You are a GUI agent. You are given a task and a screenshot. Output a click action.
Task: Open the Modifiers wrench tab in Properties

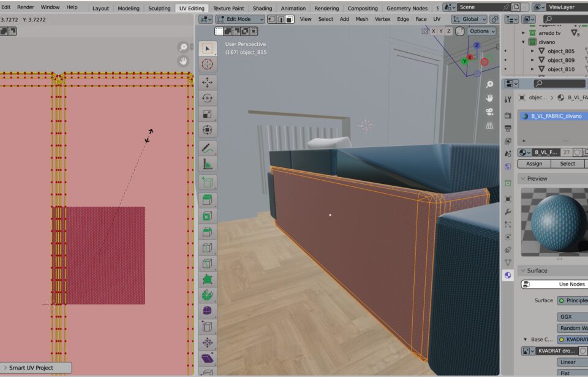click(508, 211)
